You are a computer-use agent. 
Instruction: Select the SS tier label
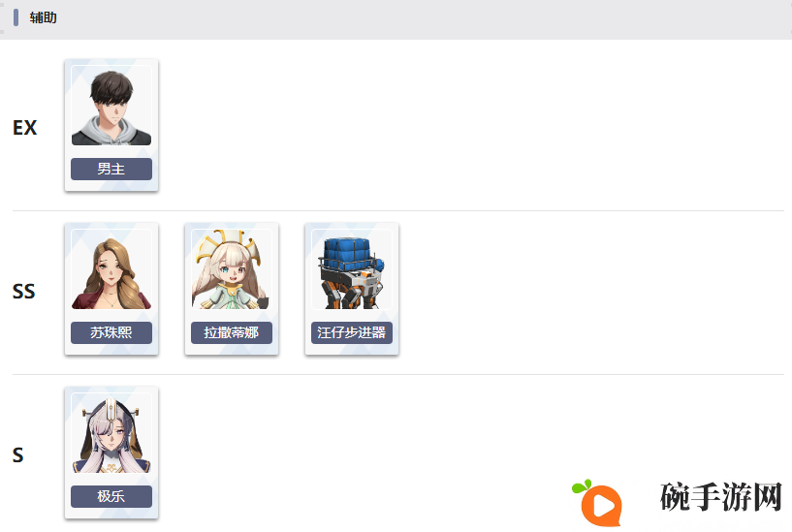coord(23,292)
